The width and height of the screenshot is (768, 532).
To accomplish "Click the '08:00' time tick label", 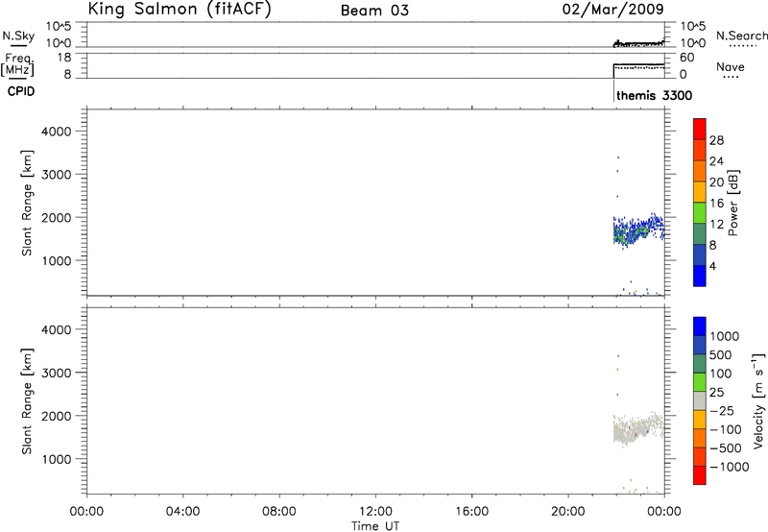I will point(278,512).
